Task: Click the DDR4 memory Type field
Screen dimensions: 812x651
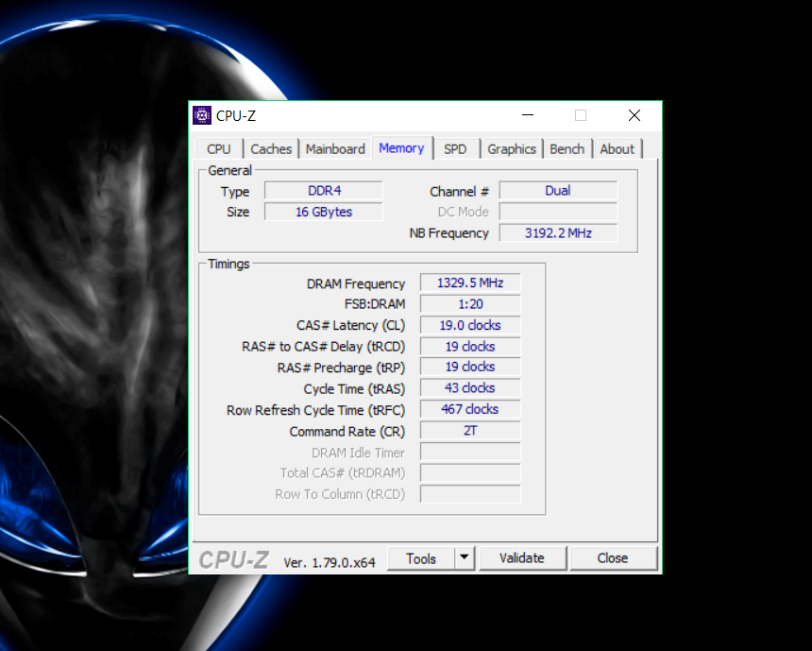Action: (324, 191)
